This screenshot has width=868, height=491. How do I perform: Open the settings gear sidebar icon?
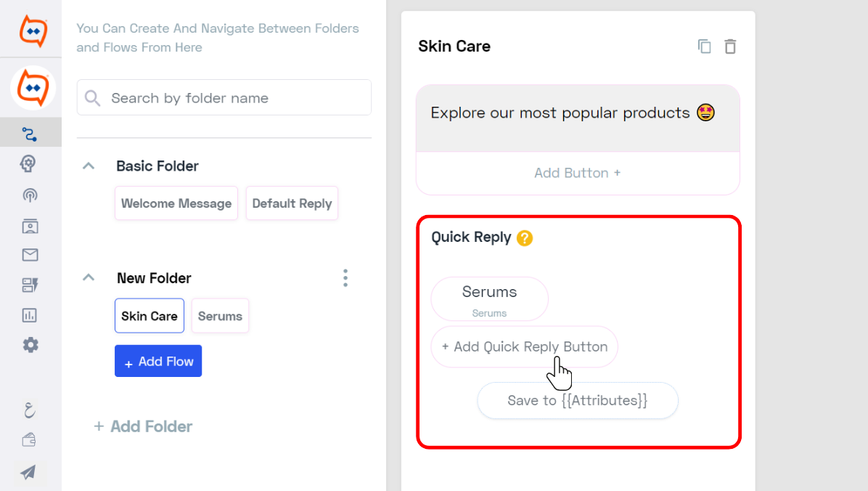pos(30,345)
